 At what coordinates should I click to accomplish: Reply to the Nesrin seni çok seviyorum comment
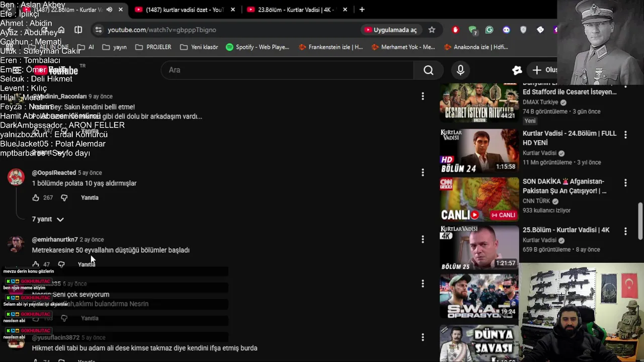coord(90,318)
